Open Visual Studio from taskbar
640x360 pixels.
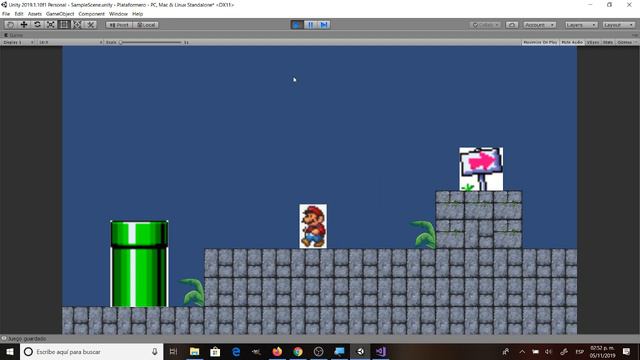tap(381, 351)
